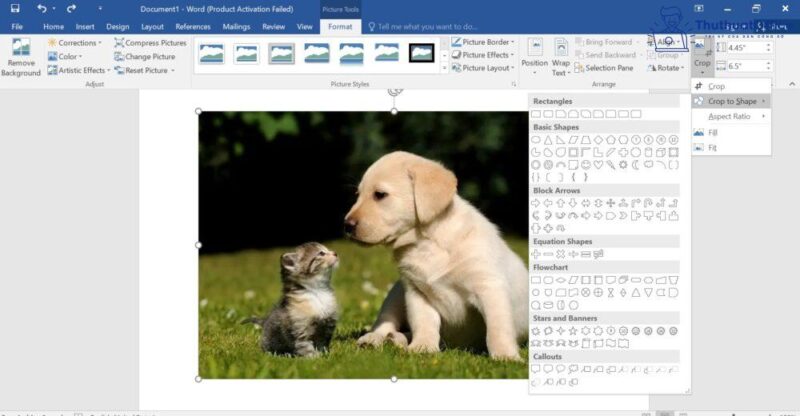This screenshot has width=800, height=416.
Task: Apply the black-framed picture style thumbnail
Action: coord(421,53)
